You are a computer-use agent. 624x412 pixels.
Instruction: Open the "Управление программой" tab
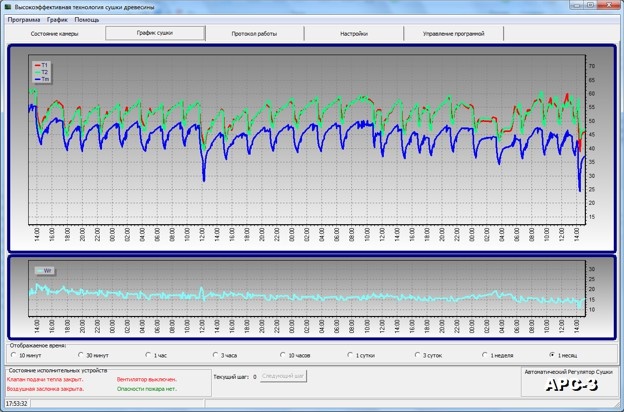(x=454, y=33)
